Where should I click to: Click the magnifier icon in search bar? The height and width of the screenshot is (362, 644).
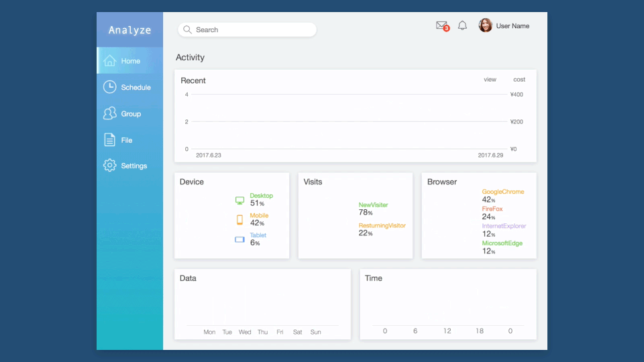[187, 29]
